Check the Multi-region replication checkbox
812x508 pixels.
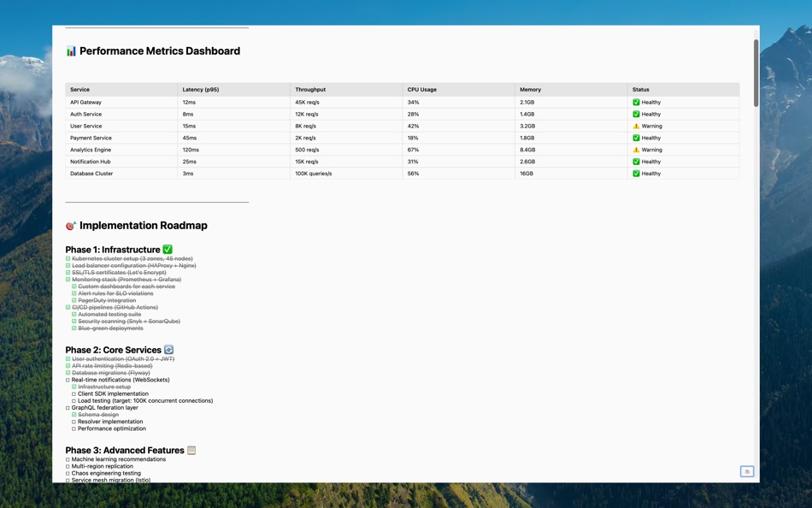pyautogui.click(x=68, y=466)
